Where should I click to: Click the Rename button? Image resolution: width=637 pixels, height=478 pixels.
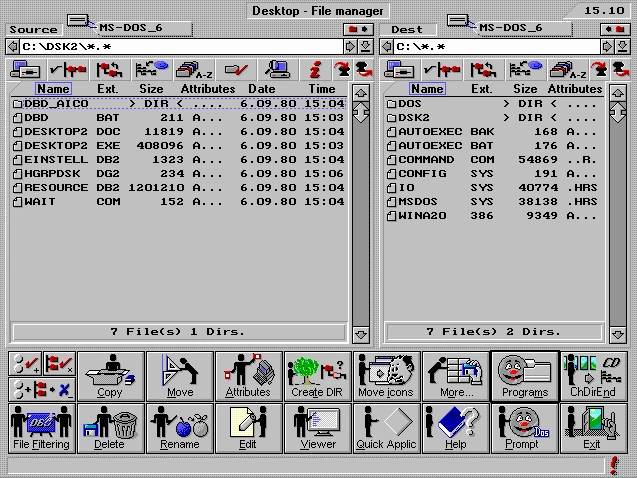[180, 428]
